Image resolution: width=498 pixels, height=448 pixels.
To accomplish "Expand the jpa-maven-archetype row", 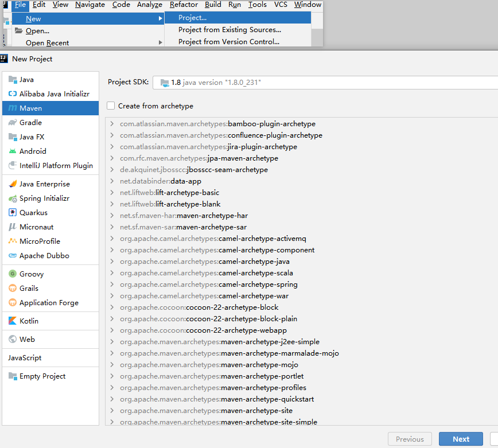I will 112,158.
